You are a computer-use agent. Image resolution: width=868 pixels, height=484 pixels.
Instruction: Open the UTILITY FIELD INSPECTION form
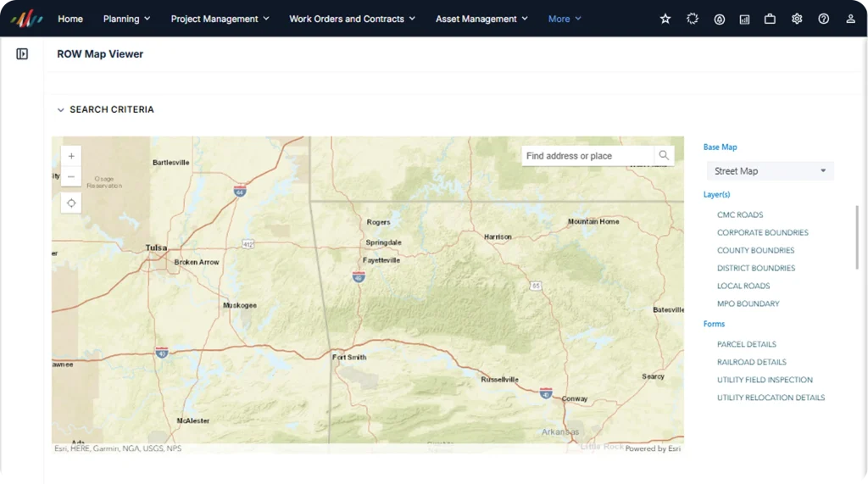click(x=765, y=380)
